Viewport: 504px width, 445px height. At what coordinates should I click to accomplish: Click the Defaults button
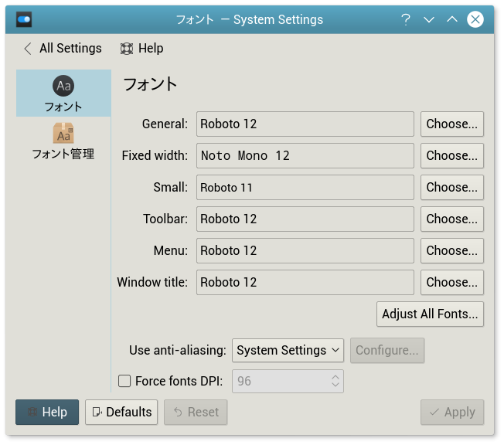[121, 412]
